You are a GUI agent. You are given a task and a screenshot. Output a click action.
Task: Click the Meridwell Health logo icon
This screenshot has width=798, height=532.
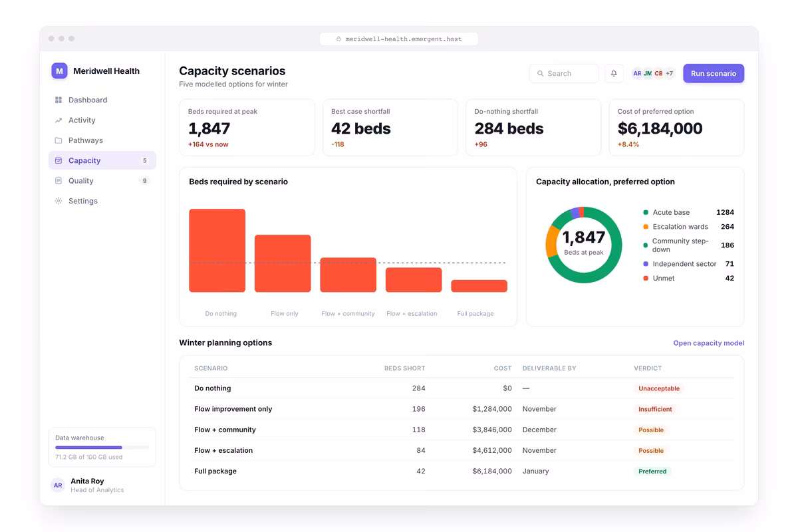[59, 71]
